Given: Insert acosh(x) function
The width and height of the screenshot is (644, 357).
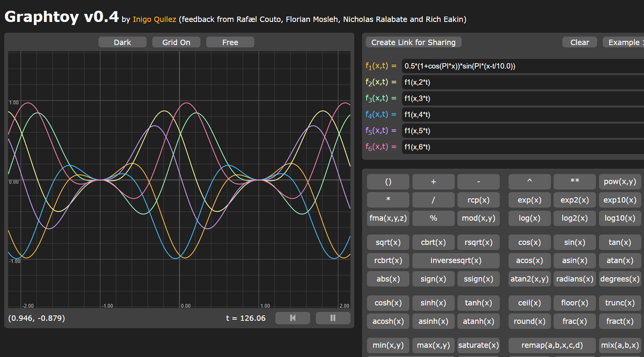Looking at the screenshot, I should click(388, 321).
